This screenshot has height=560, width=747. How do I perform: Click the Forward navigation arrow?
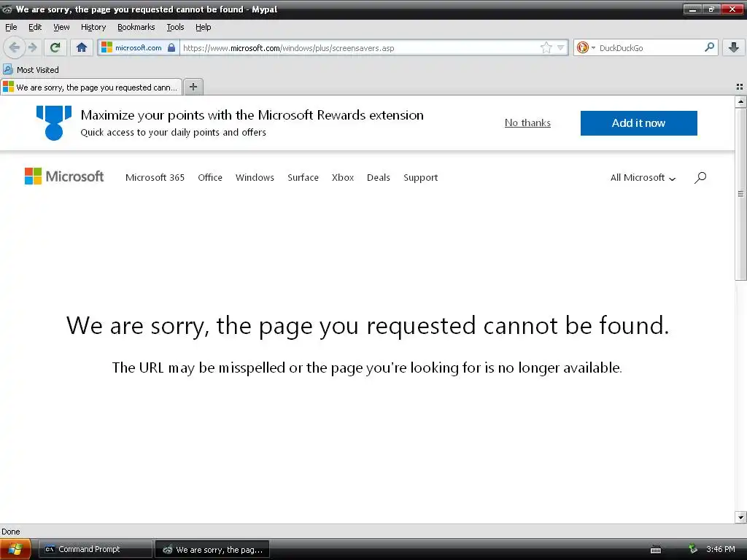[32, 47]
